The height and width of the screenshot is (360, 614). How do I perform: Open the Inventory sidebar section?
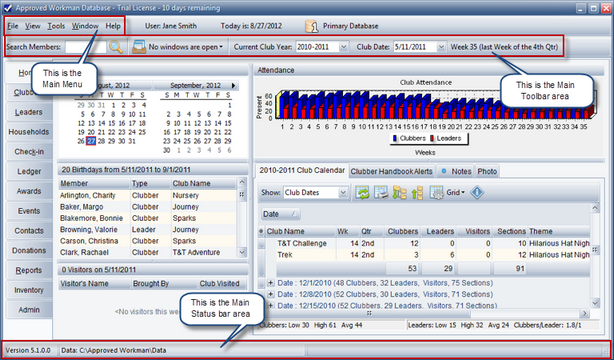29,290
